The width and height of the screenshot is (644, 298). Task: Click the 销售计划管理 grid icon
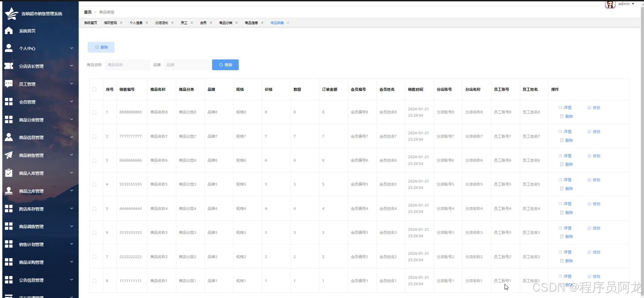click(9, 244)
